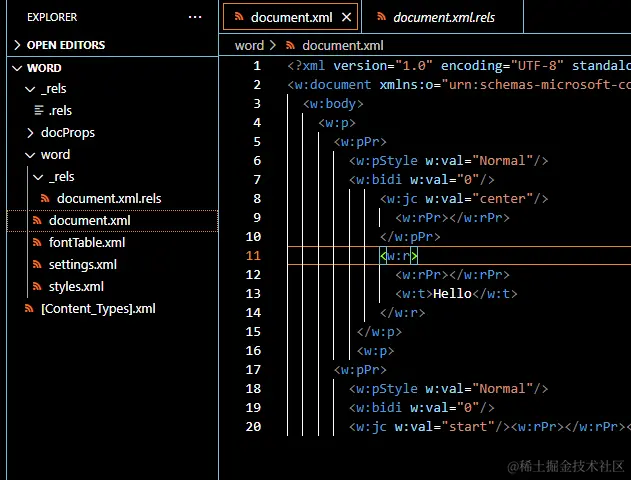Image resolution: width=631 pixels, height=480 pixels.
Task: Collapse the top-level _rels folder
Action: 31,89
